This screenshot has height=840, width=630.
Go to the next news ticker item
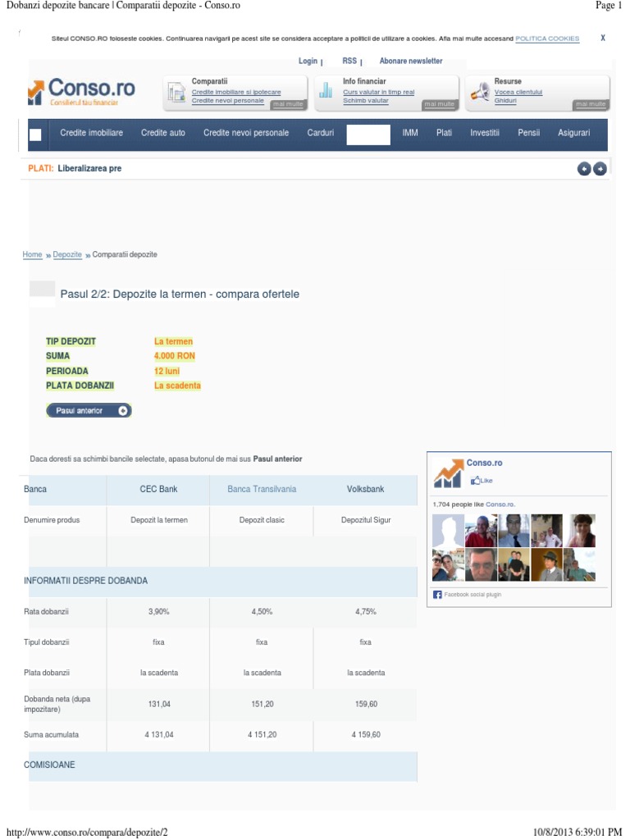pyautogui.click(x=600, y=169)
